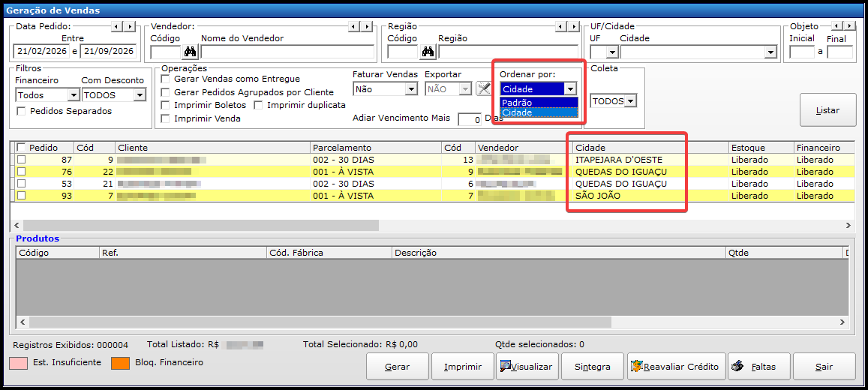This screenshot has width=868, height=390.
Task: Click the Parcelamento column header
Action: click(x=376, y=148)
